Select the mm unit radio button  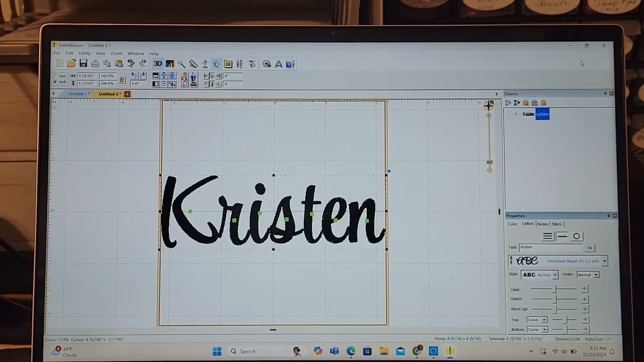[x=55, y=76]
